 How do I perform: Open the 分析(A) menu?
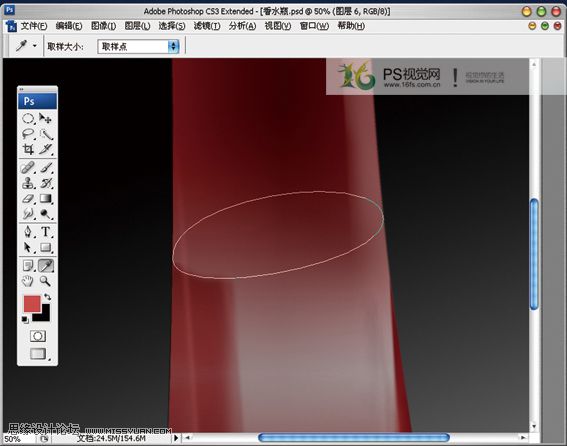(x=242, y=26)
